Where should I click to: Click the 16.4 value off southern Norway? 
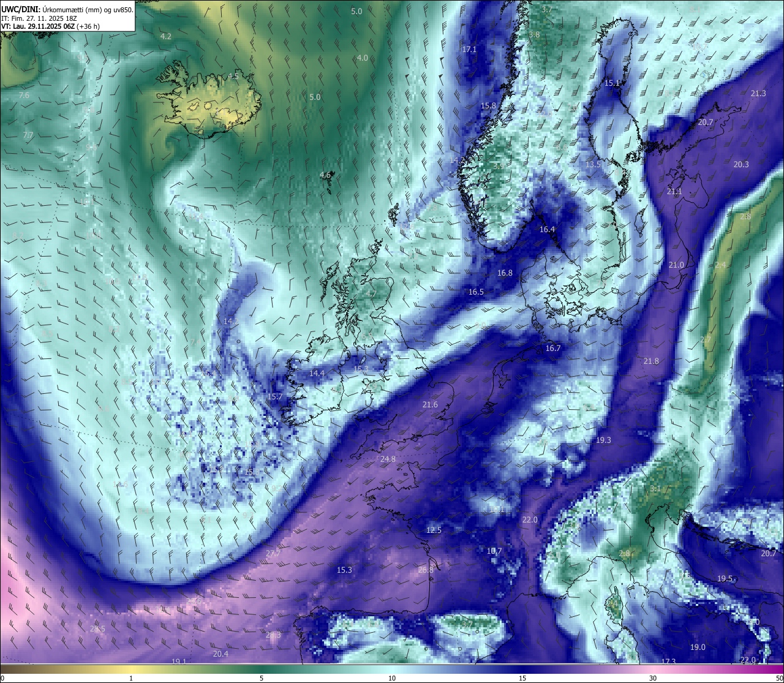(547, 229)
